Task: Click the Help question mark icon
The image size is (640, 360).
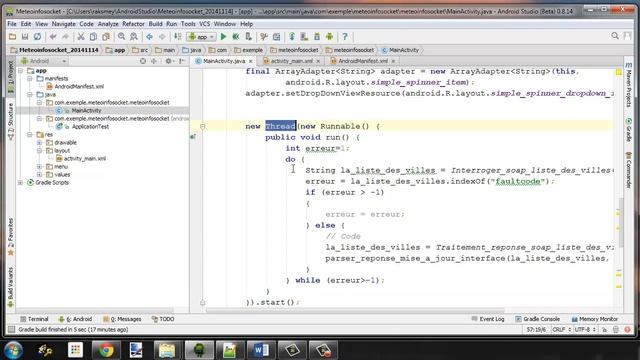Action: (345, 37)
